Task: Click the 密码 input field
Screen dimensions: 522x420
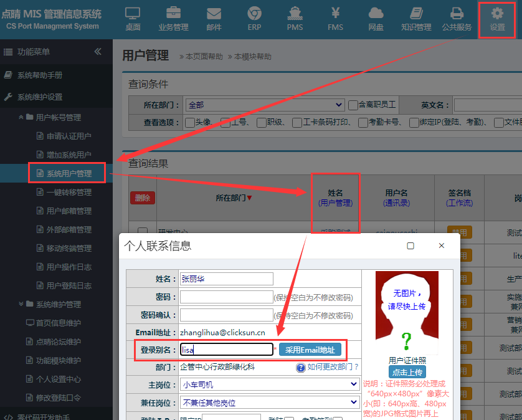Action: 226,297
